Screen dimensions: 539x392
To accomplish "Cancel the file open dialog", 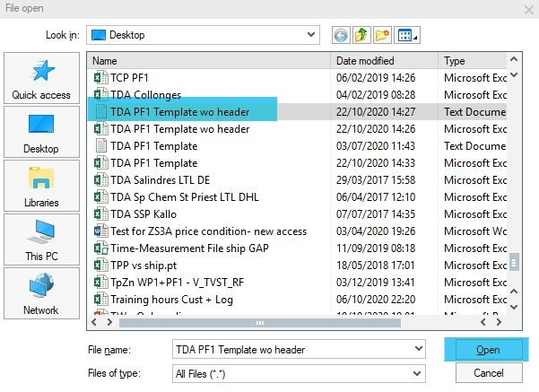I will (489, 371).
